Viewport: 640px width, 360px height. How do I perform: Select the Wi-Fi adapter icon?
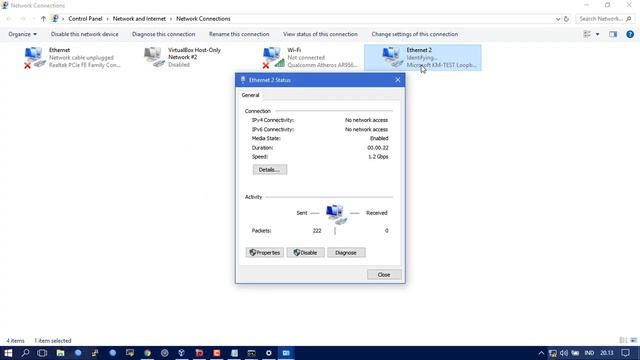[x=273, y=57]
